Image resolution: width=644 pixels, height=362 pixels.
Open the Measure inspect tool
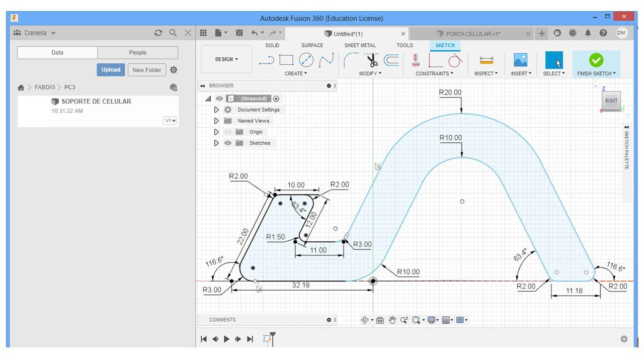pos(487,60)
